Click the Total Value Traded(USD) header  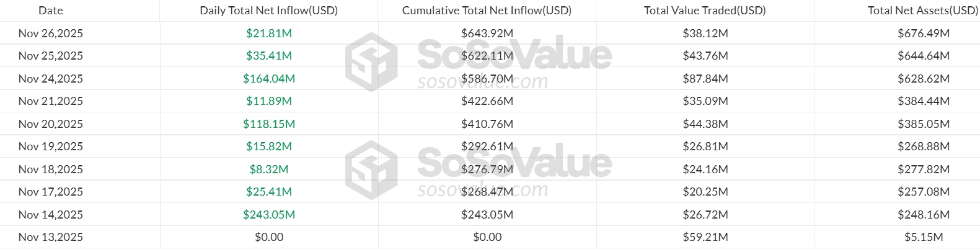[705, 11]
